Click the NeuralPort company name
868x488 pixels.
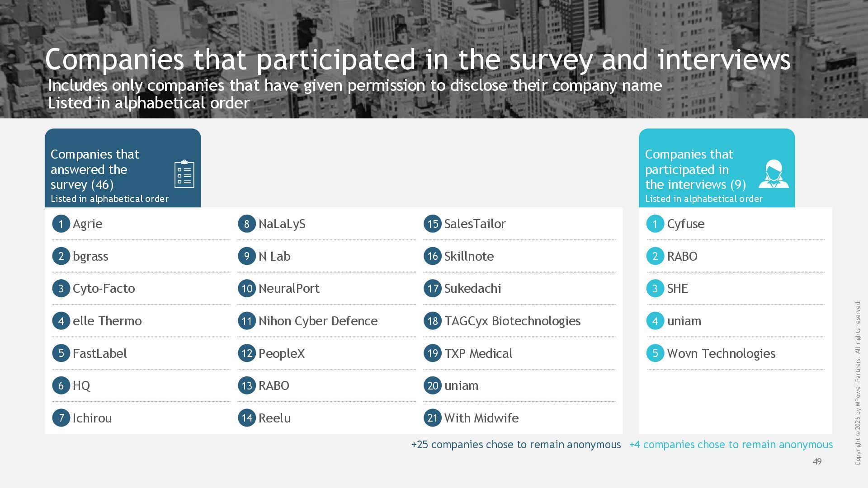pos(289,288)
